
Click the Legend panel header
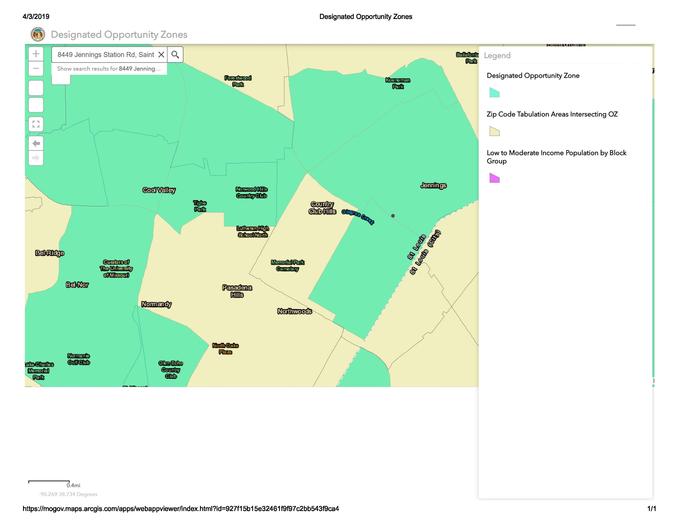pyautogui.click(x=498, y=56)
